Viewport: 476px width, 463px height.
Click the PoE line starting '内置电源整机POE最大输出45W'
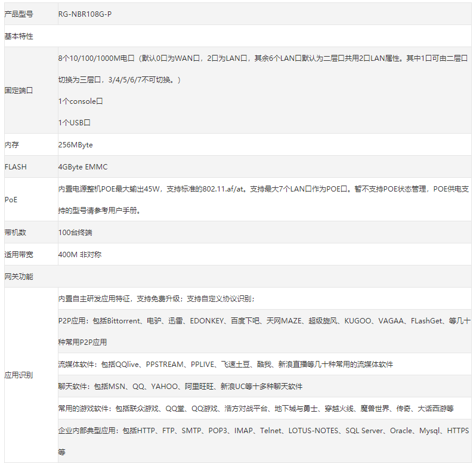pos(264,189)
